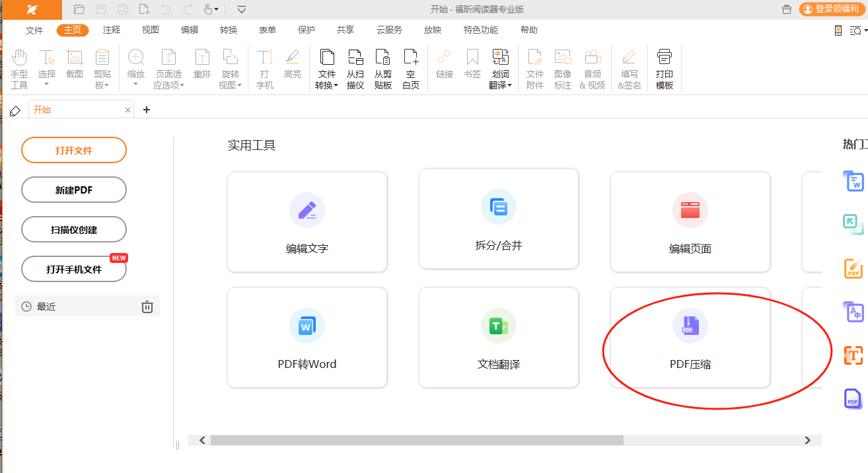Click the 新建PDF button
Image resolution: width=868 pixels, height=473 pixels.
coord(74,190)
